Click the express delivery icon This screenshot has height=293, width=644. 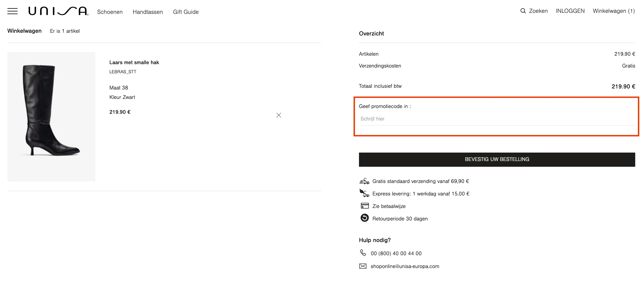pos(364,193)
